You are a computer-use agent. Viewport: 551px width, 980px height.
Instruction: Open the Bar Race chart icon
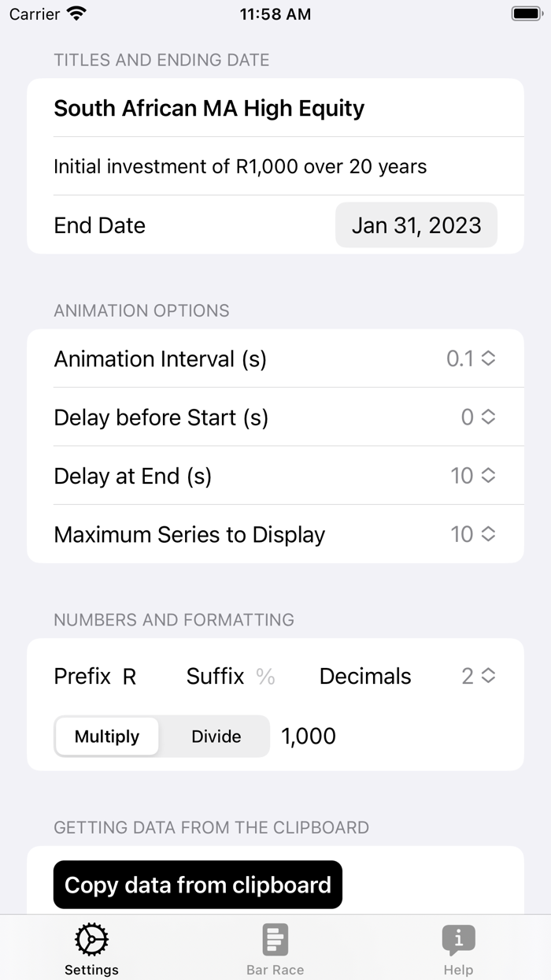tap(275, 939)
